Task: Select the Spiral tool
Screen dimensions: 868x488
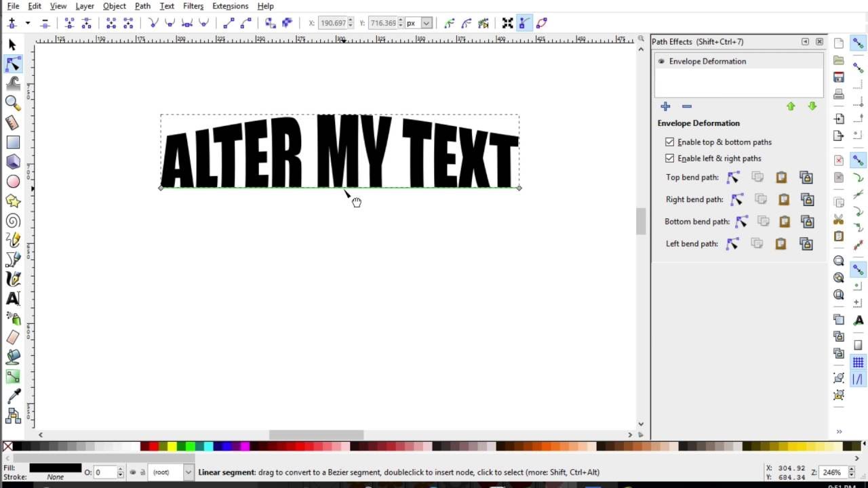Action: 12,221
